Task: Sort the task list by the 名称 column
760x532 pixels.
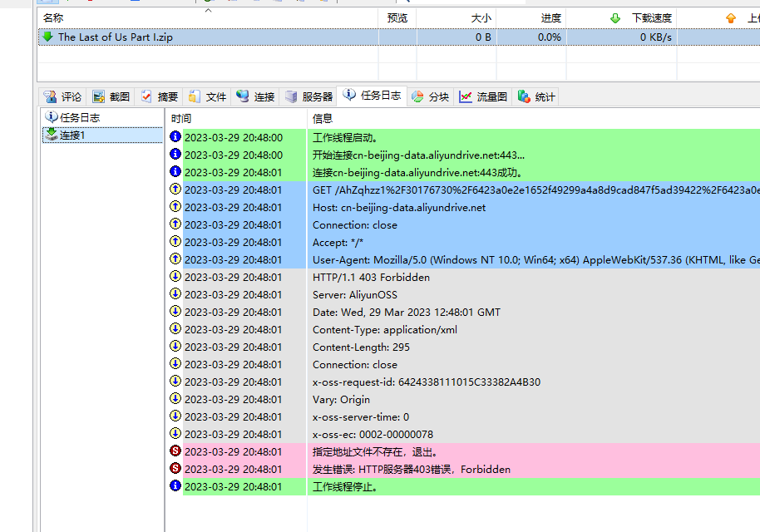Action: click(207, 18)
